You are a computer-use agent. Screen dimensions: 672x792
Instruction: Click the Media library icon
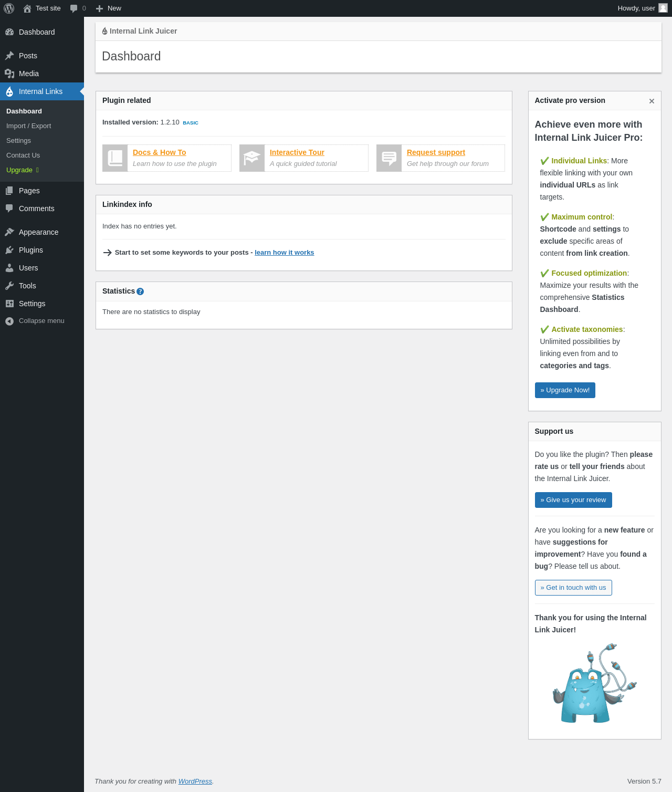[9, 74]
